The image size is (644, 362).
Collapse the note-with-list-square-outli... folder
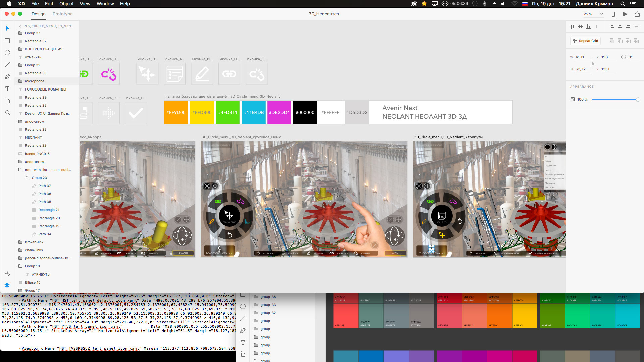click(20, 170)
